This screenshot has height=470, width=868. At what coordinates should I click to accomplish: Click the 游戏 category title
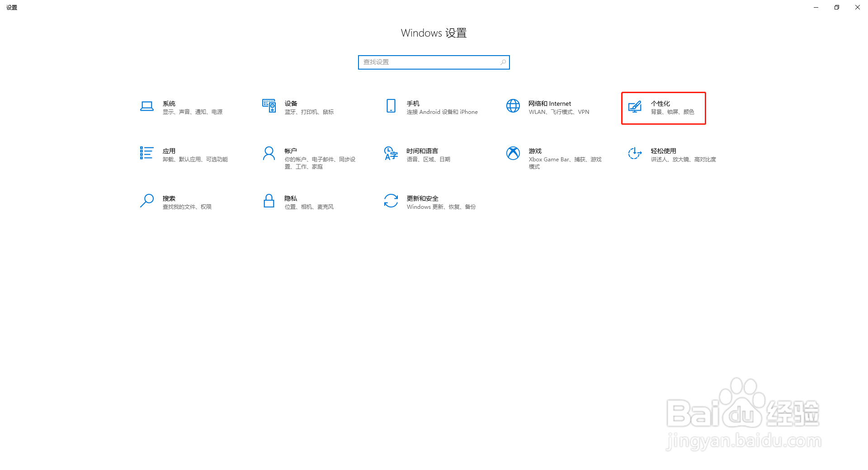click(x=535, y=151)
